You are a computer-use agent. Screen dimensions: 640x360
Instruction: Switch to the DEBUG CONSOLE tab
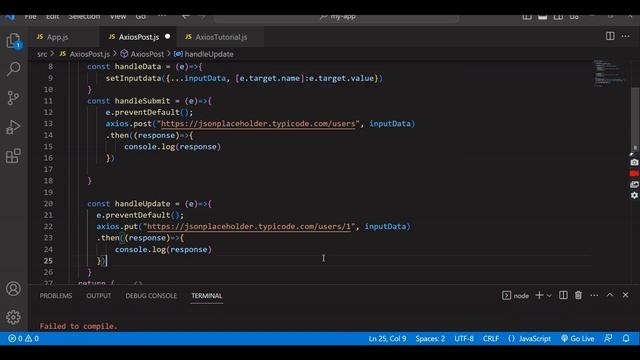click(151, 296)
